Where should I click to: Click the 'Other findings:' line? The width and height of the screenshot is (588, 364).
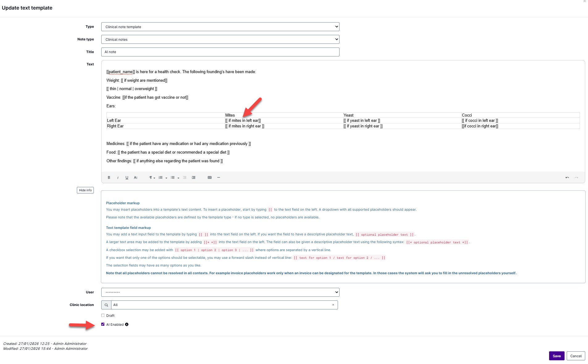(165, 161)
